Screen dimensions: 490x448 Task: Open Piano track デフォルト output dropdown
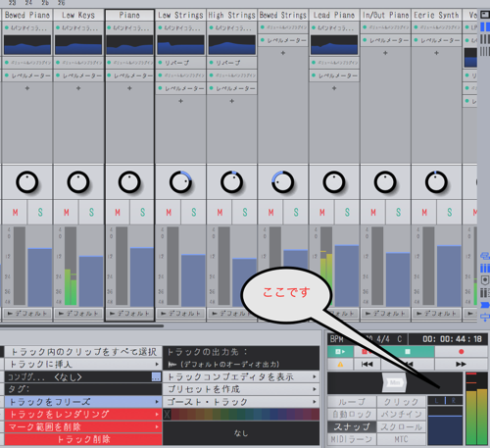click(x=129, y=314)
